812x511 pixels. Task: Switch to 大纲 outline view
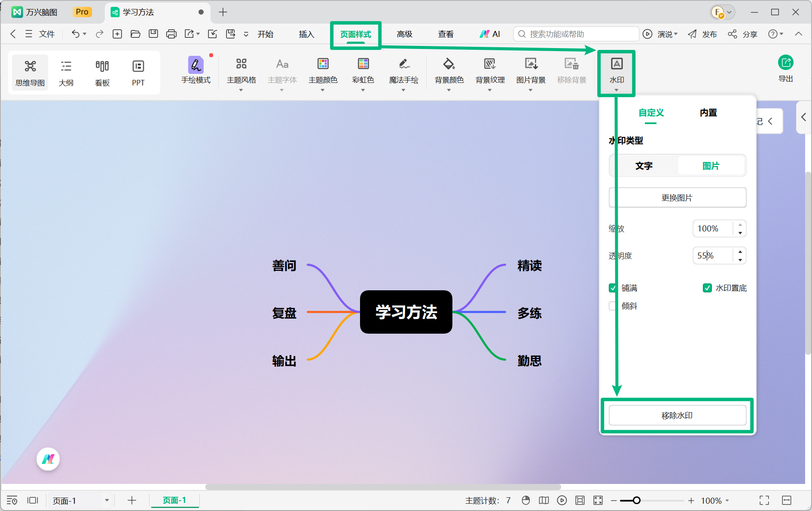pyautogui.click(x=66, y=73)
